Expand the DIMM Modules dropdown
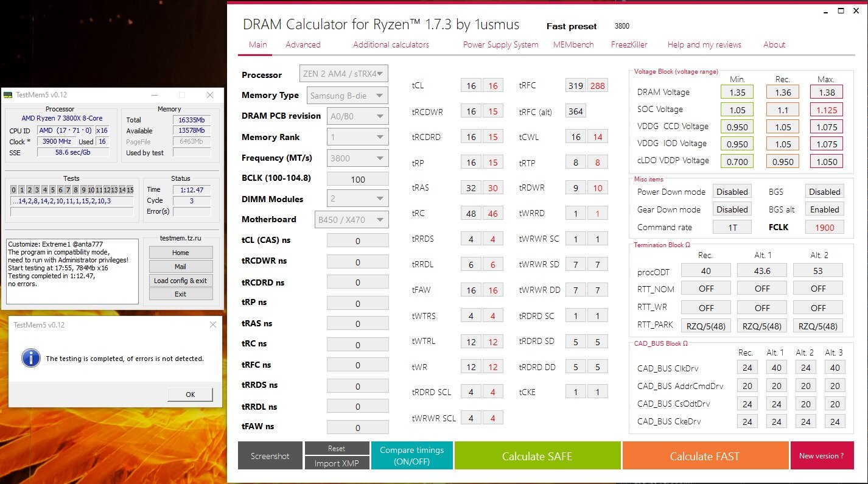 coord(358,198)
